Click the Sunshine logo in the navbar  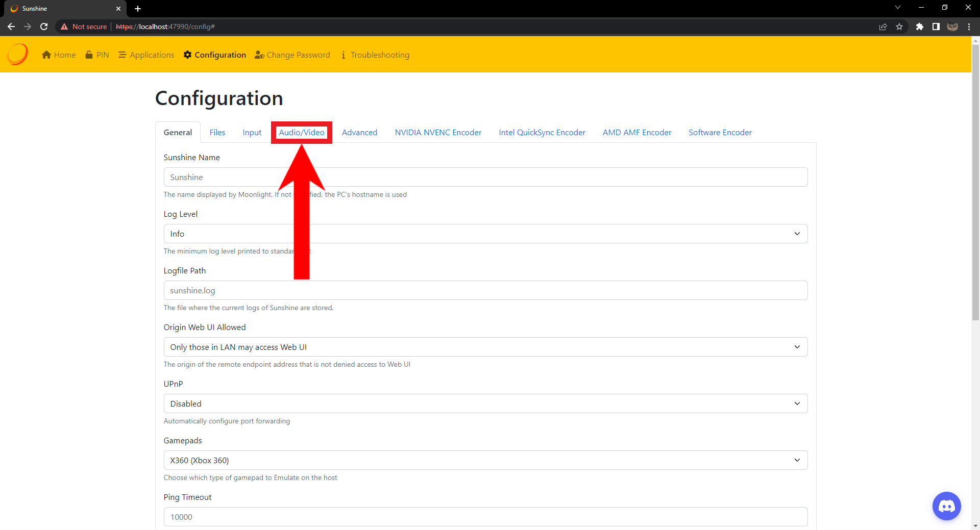tap(18, 54)
